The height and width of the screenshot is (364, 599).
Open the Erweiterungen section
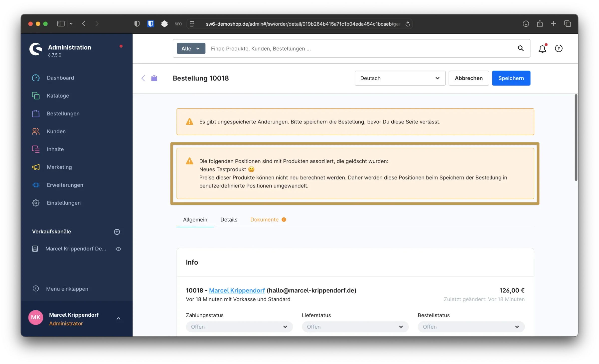click(65, 185)
